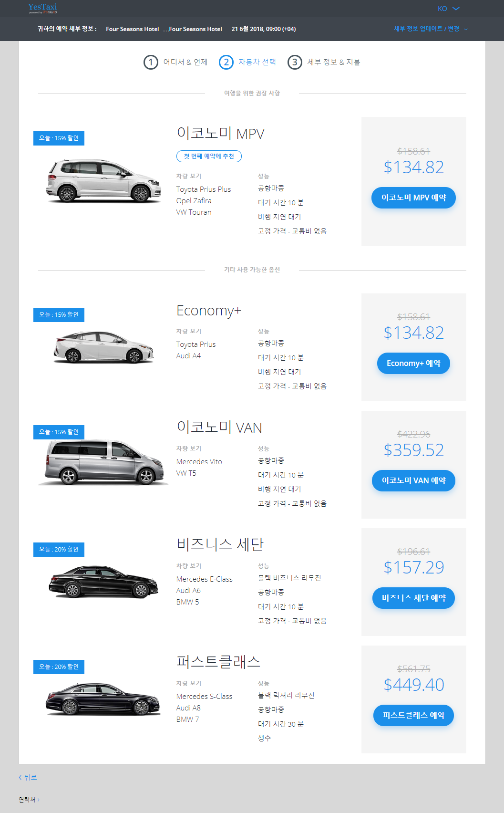Open the 연락처 contact link
Viewport: 504px width, 813px height.
click(x=29, y=800)
